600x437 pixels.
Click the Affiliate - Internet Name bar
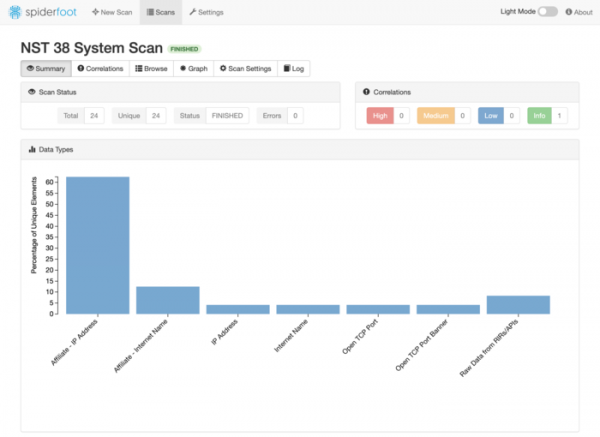pyautogui.click(x=167, y=300)
